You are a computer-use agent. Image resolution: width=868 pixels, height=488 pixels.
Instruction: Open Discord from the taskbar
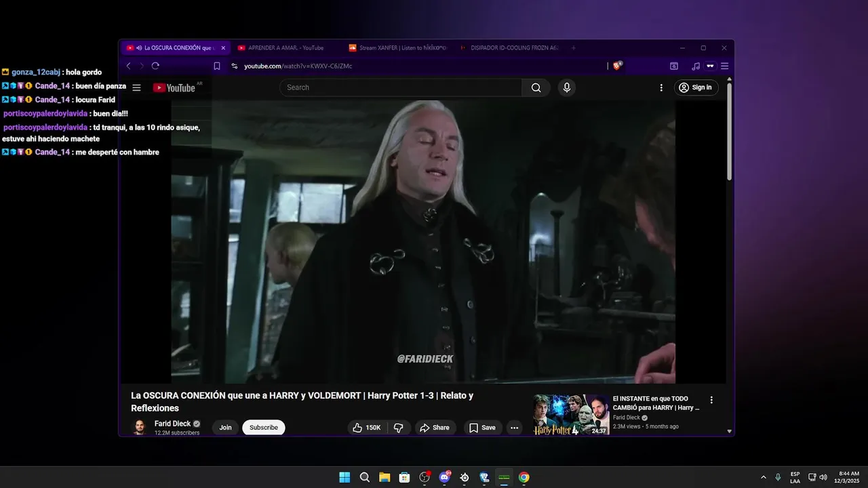[x=444, y=477]
